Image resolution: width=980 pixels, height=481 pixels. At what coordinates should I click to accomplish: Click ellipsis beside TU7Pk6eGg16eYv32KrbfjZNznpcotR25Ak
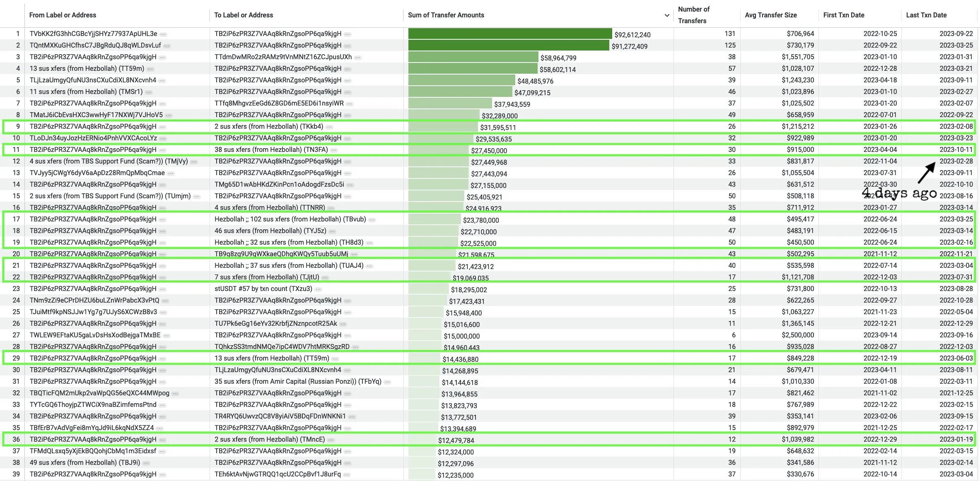[x=343, y=324]
